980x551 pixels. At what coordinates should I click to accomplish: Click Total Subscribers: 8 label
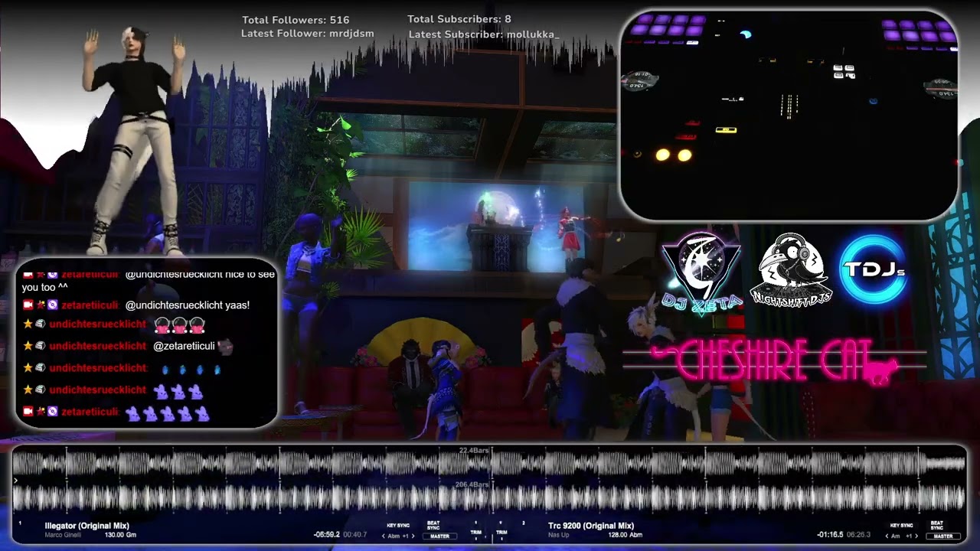point(459,19)
